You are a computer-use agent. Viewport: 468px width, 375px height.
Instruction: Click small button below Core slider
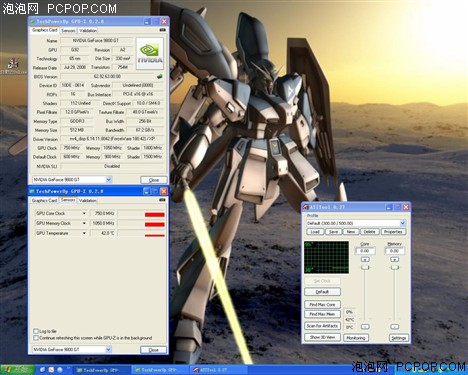point(365,327)
